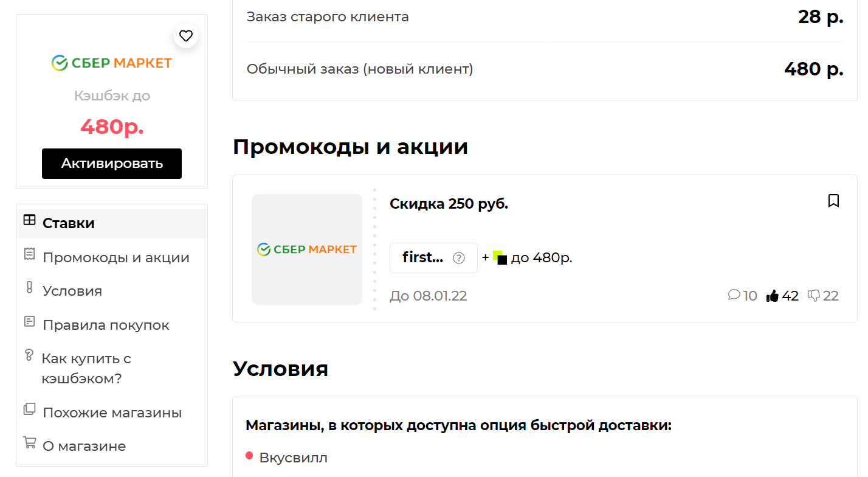Dislike the promo with thumbs-down icon
868x477 pixels.
[x=813, y=296]
